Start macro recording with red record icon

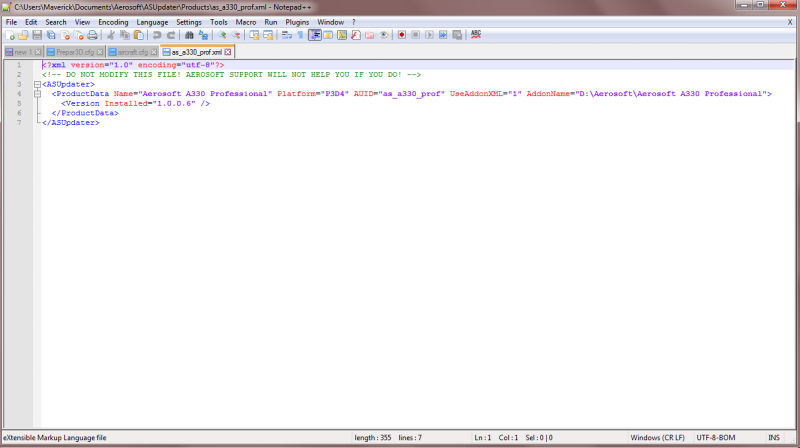pyautogui.click(x=402, y=35)
